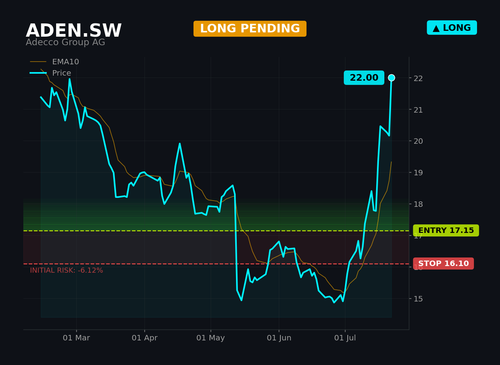Viewport: 500px width, 365px height.
Task: Click the 01 Jun axis label
Action: [279, 338]
